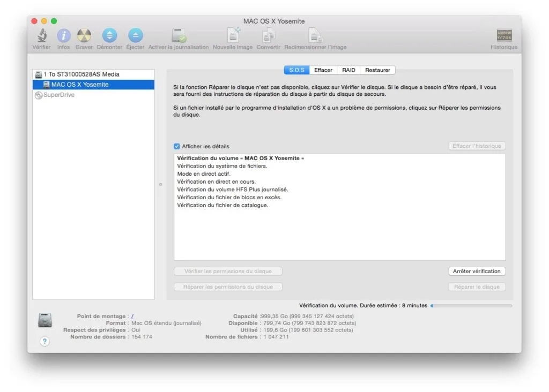Click Effacer l'historique button
This screenshot has width=549, height=392.
[477, 146]
